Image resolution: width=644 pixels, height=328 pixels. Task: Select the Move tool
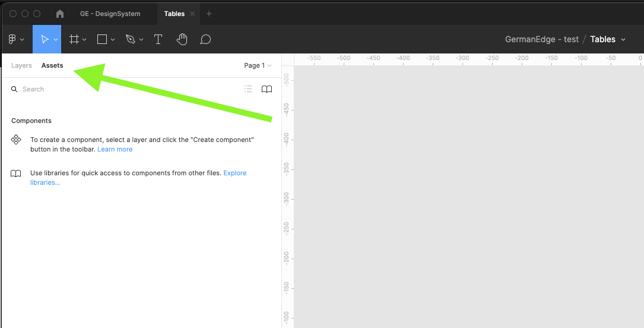45,39
